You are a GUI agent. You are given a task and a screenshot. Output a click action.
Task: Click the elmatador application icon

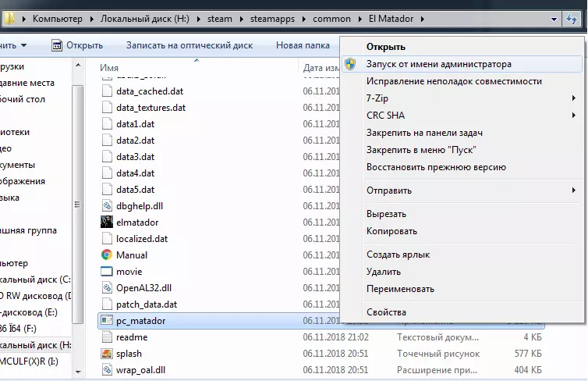[107, 223]
